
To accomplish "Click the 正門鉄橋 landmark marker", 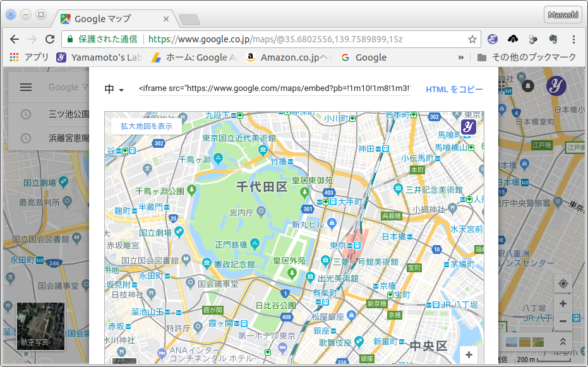I will 255,244.
